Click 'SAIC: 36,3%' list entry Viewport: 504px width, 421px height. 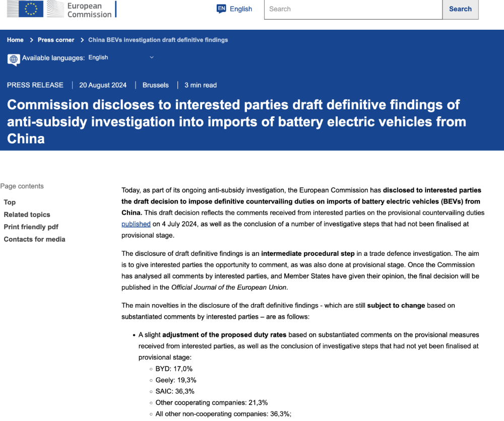pos(175,391)
